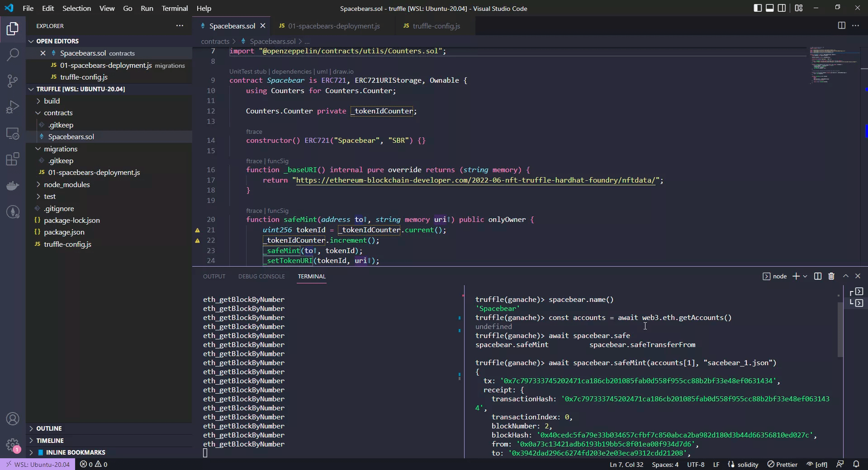Open the Extensions view

click(x=13, y=159)
